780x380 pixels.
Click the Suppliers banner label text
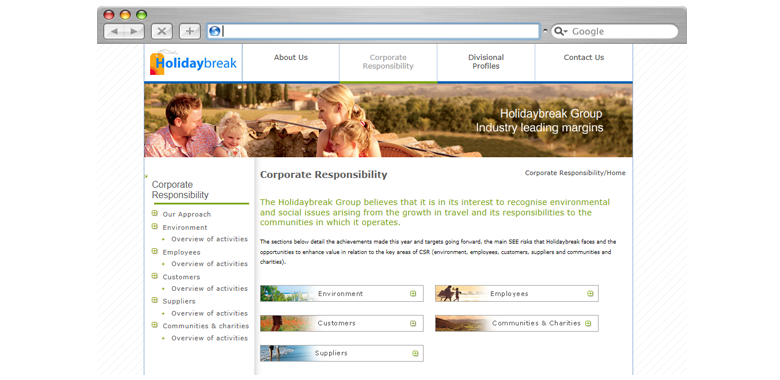[331, 353]
